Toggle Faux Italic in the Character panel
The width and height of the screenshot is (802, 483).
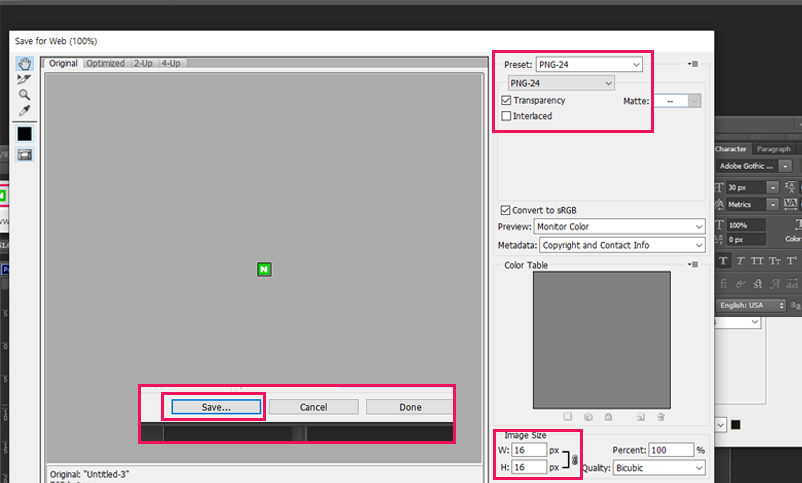(x=740, y=261)
